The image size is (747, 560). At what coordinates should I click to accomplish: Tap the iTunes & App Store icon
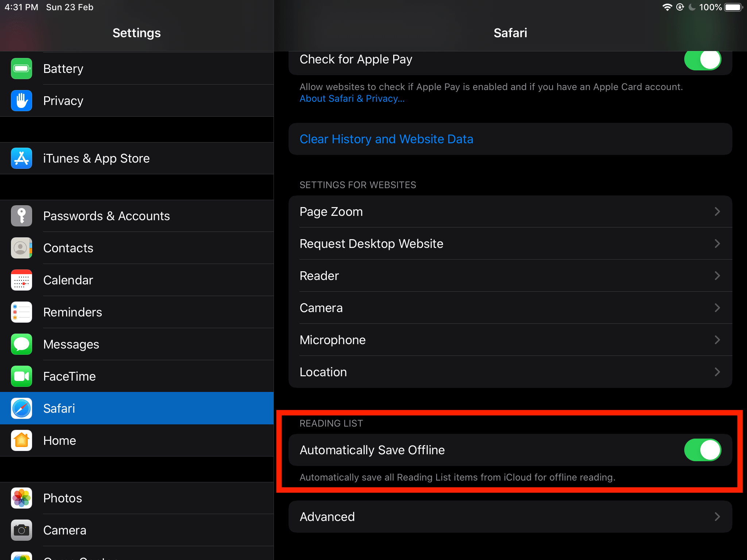point(22,158)
